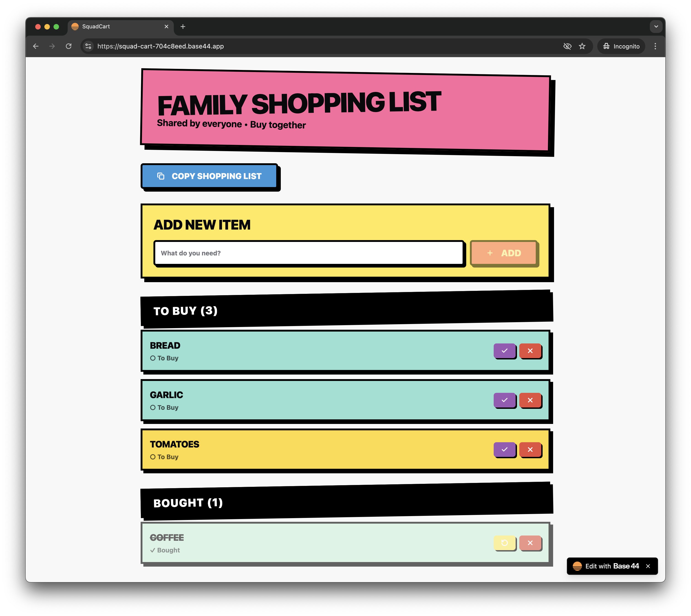
Task: Open a new browser tab
Action: [x=183, y=26]
